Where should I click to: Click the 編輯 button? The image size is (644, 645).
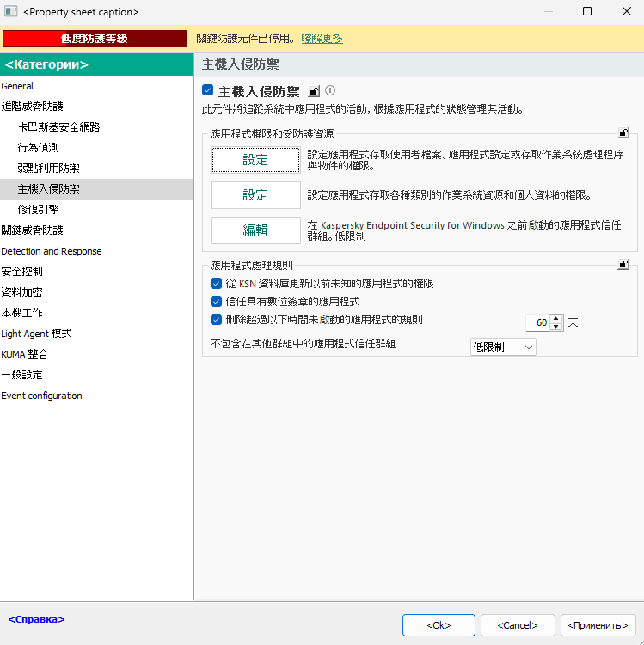[255, 230]
